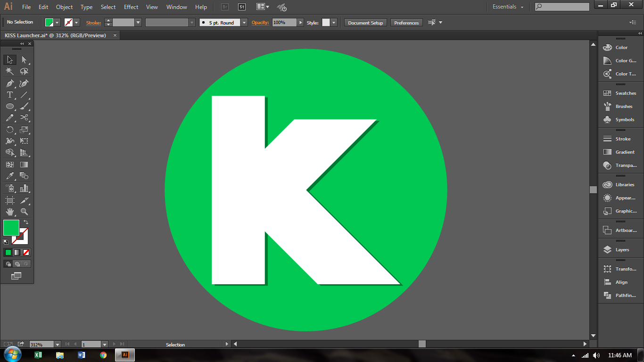Screen dimensions: 644x362
Task: Open the Type menu
Action: pos(86,7)
